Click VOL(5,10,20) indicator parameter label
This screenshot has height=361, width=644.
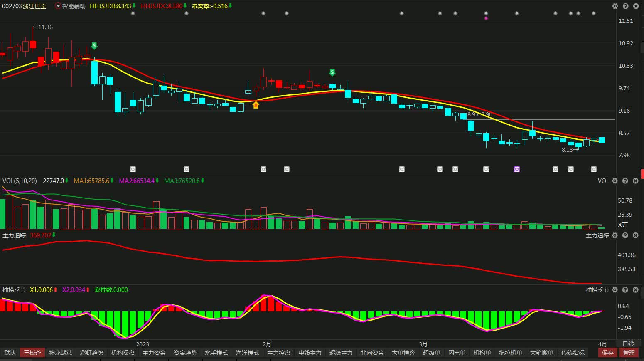coord(20,181)
